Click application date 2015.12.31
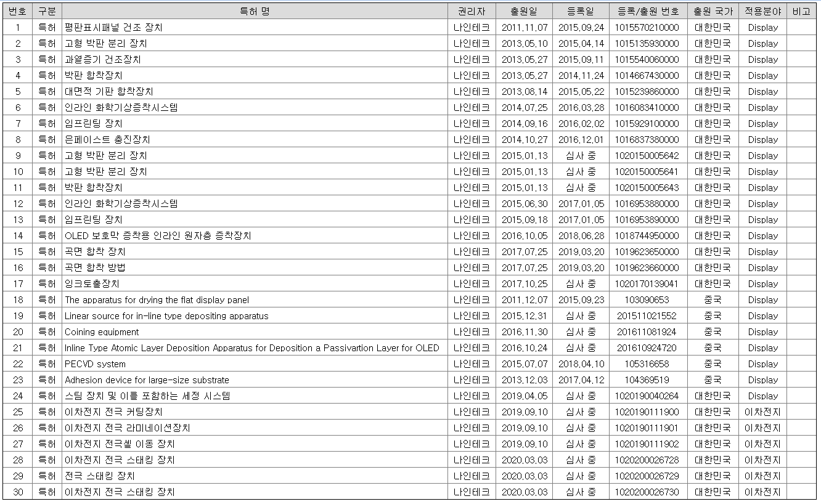 (524, 316)
